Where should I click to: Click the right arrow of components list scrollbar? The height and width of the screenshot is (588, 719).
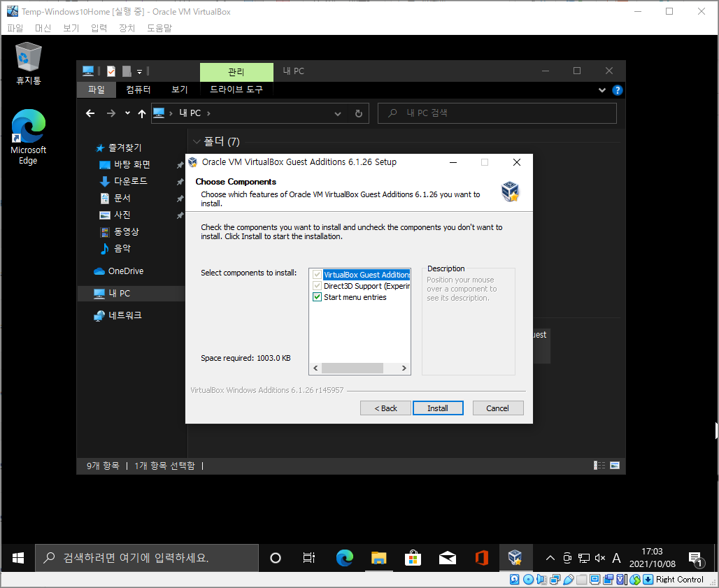pyautogui.click(x=404, y=368)
